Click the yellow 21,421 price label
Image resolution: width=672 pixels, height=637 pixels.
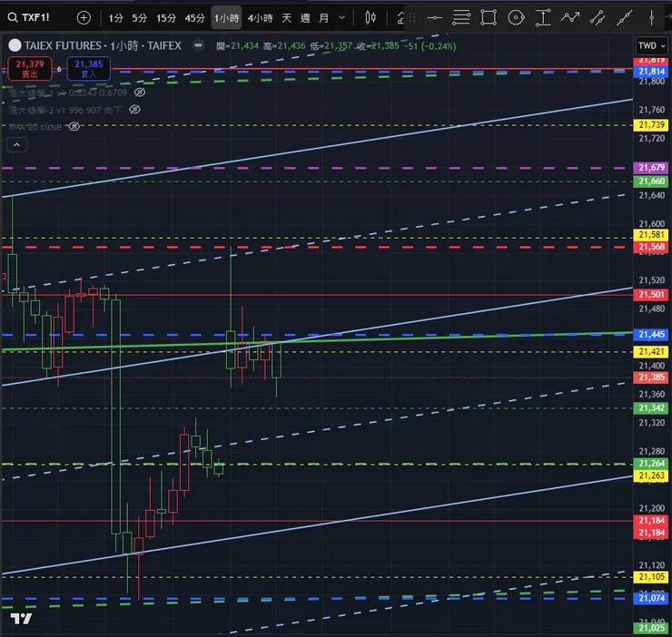coord(651,352)
